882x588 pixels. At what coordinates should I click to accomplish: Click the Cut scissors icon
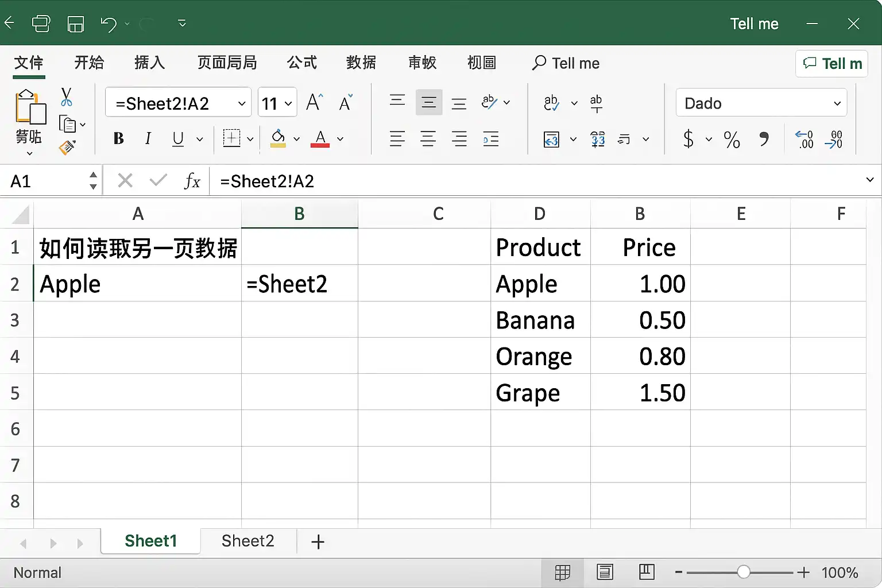click(x=67, y=97)
